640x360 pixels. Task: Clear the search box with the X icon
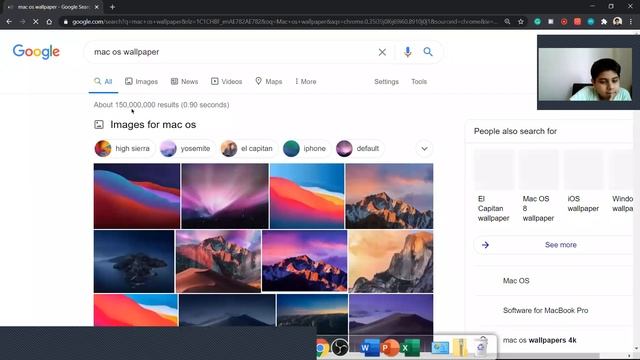click(x=382, y=52)
